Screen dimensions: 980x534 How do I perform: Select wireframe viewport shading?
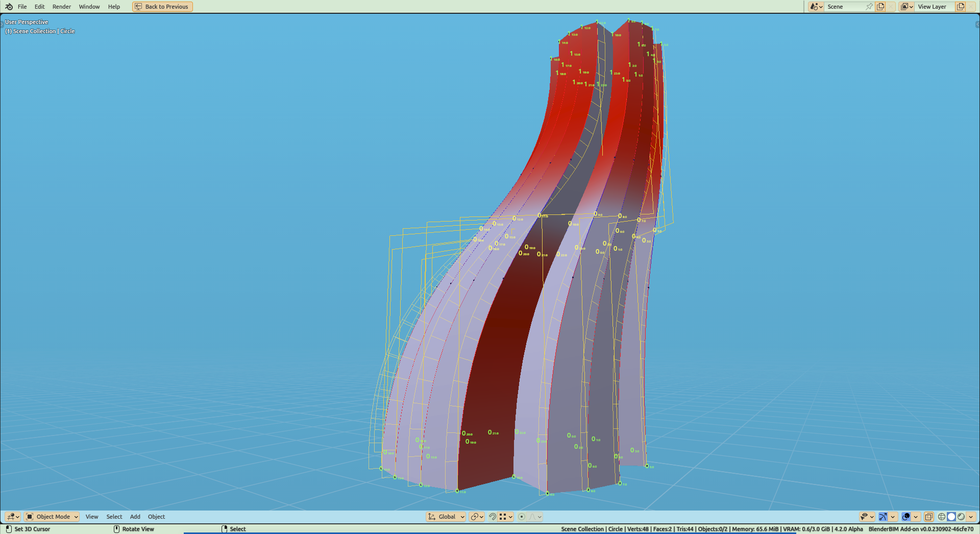942,517
